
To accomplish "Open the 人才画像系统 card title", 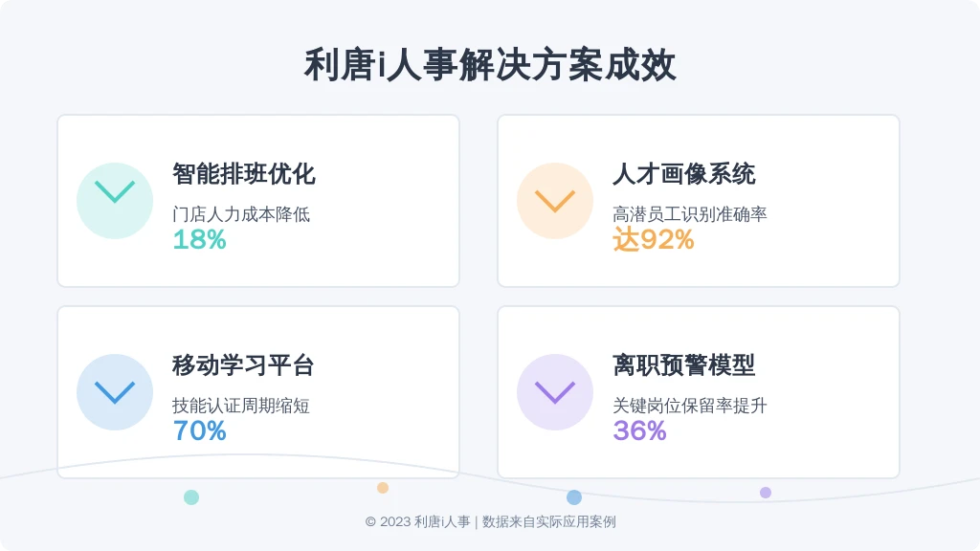I will [683, 174].
